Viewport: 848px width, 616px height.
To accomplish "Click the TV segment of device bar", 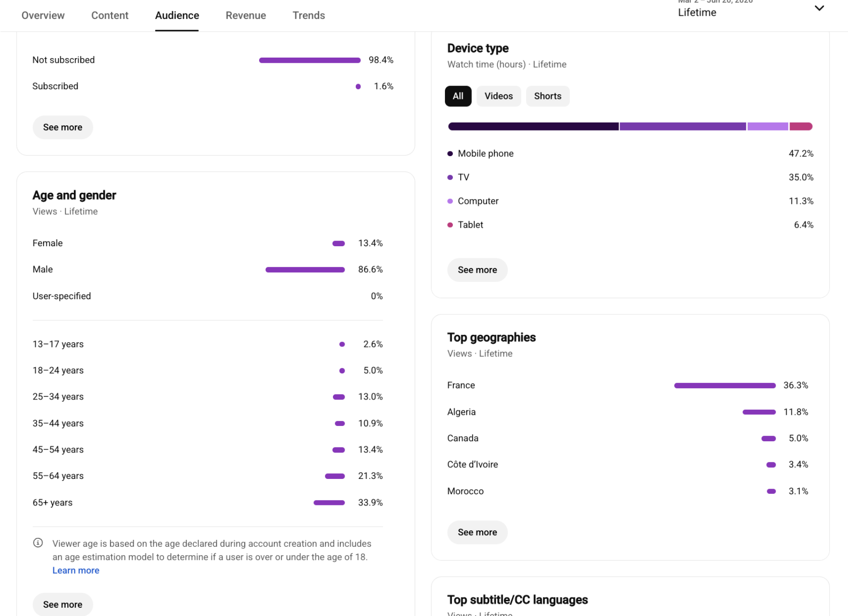I will pyautogui.click(x=683, y=126).
